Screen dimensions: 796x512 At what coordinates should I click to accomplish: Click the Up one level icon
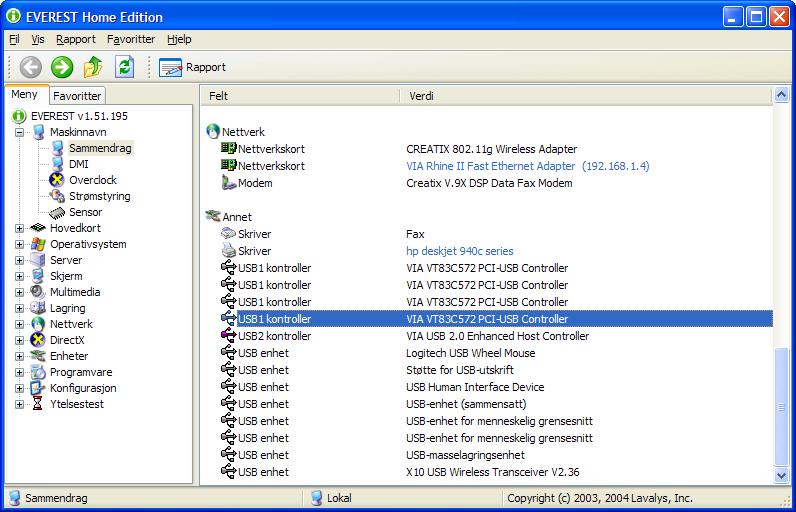93,67
